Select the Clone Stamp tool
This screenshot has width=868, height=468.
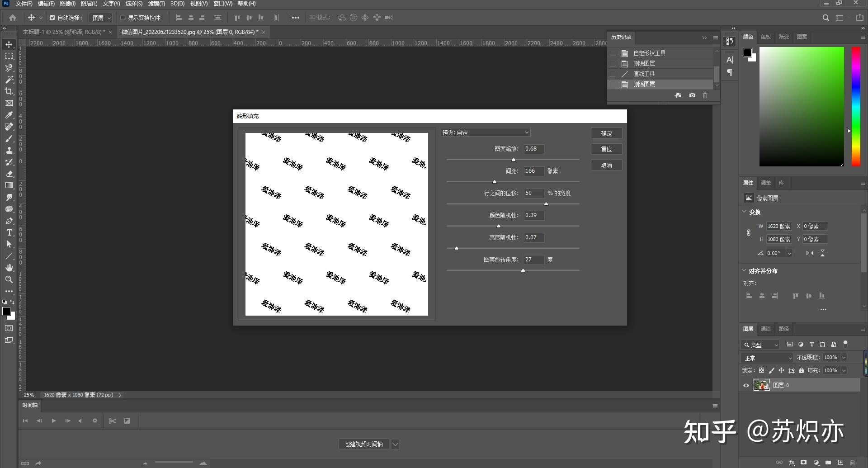tap(9, 150)
